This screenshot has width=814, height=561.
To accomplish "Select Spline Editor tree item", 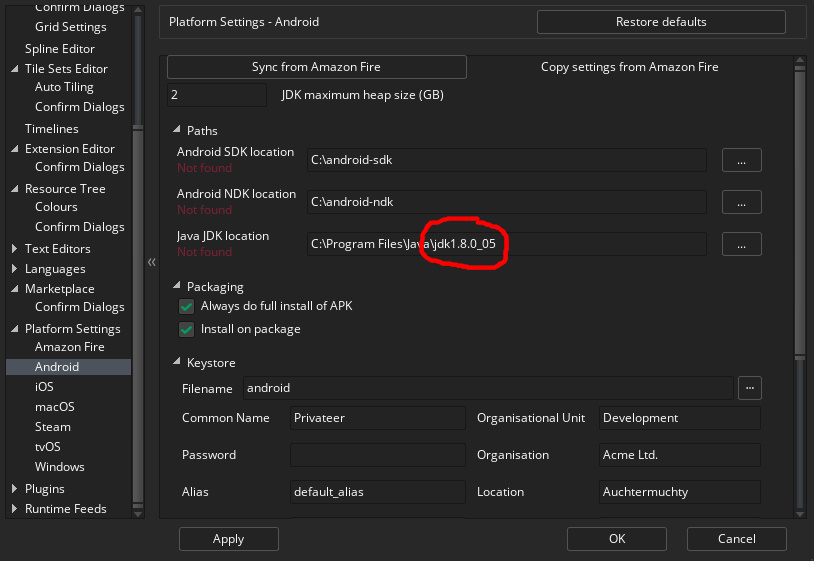I will (60, 49).
